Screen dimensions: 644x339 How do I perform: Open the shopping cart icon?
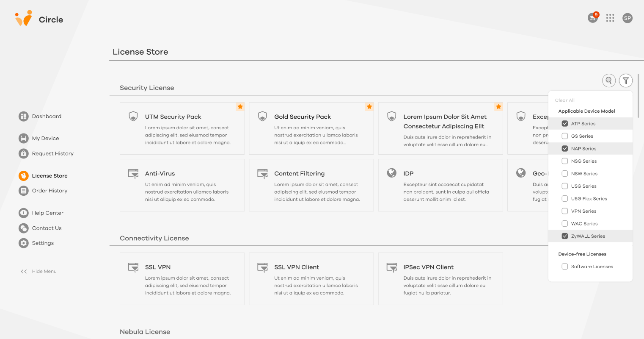tap(592, 18)
